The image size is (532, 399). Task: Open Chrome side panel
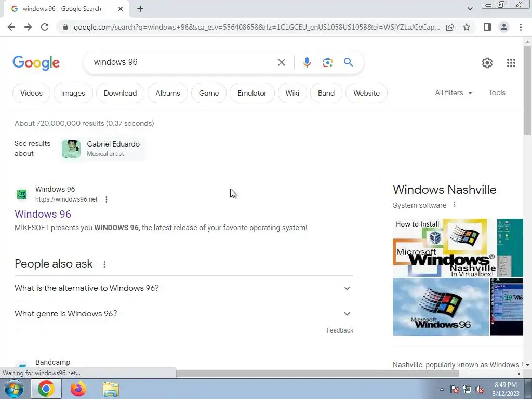point(487,27)
